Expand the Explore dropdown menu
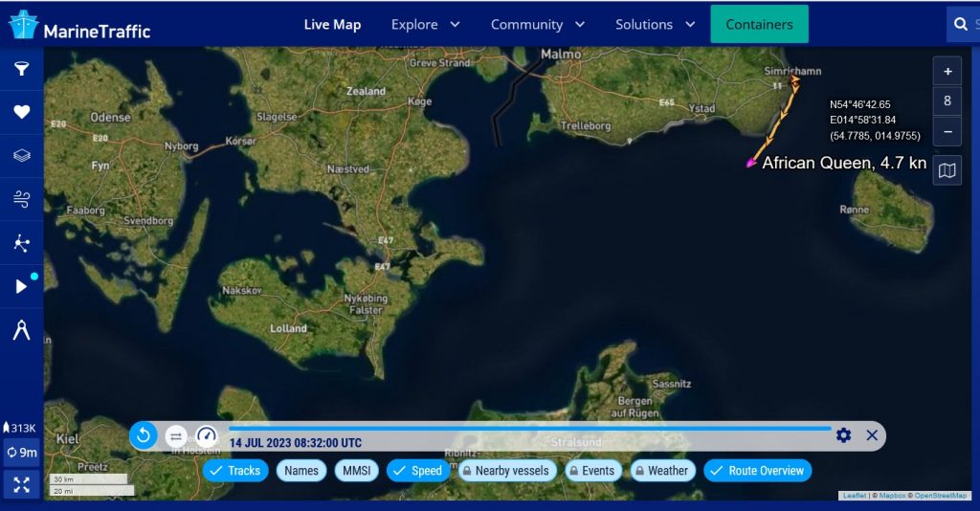The image size is (980, 511). tap(425, 25)
